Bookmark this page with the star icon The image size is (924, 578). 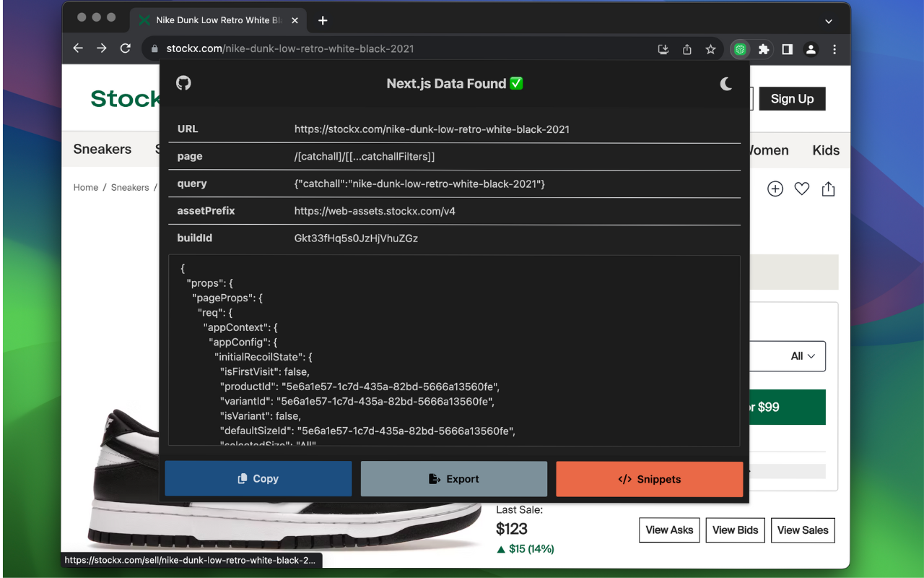pos(710,49)
